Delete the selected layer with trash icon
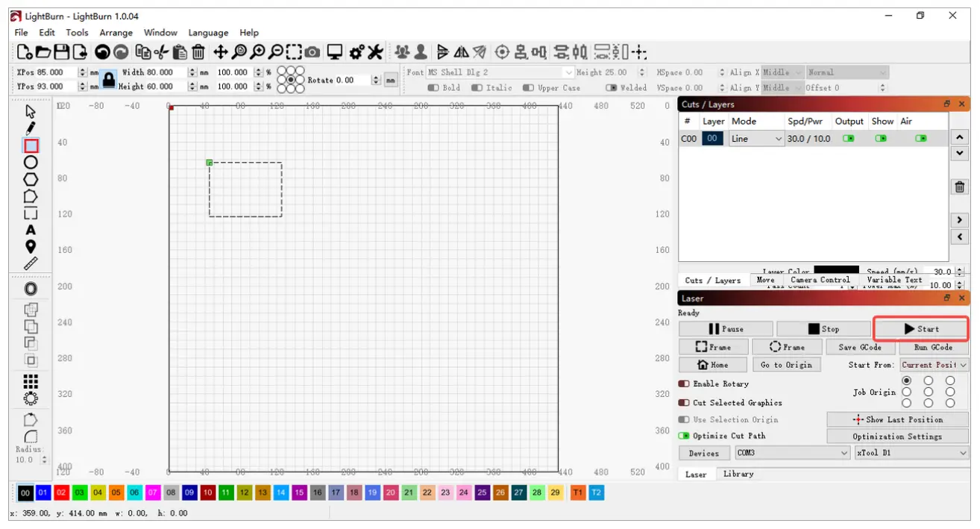980x529 pixels. click(x=960, y=187)
